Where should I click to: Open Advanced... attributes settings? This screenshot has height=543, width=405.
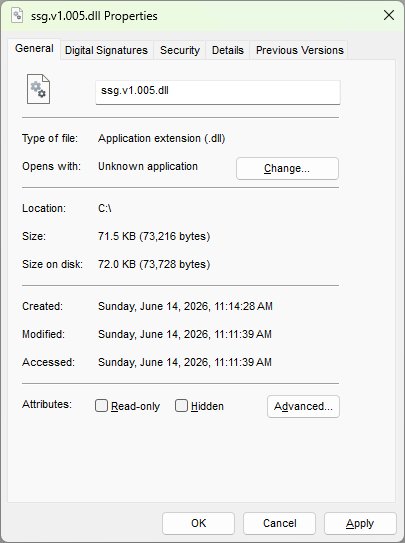[x=303, y=406]
